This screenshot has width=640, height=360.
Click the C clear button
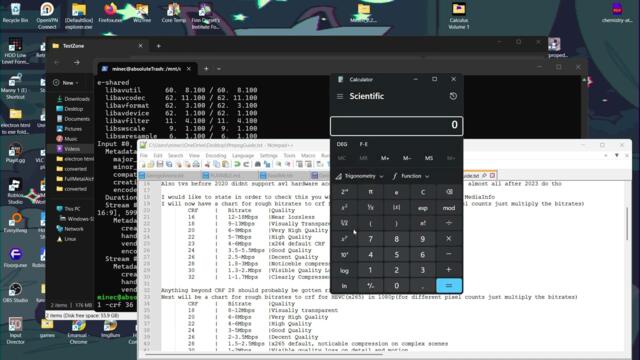click(422, 192)
